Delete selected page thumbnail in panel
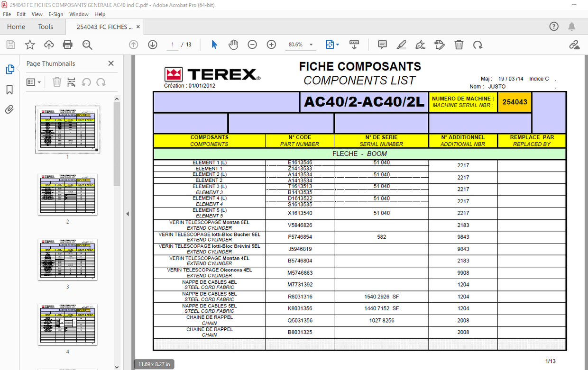Image resolution: width=588 pixels, height=370 pixels. tap(56, 81)
